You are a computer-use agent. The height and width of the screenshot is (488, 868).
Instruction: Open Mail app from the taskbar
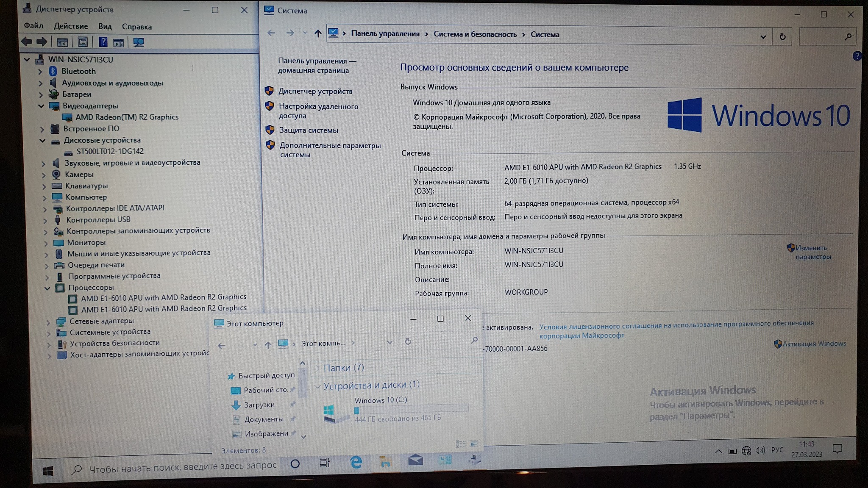point(415,460)
